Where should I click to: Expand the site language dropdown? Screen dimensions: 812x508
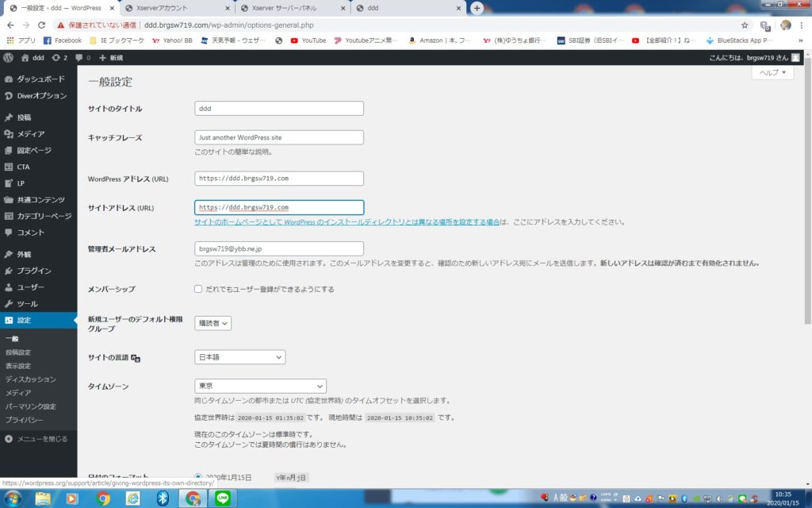point(239,357)
